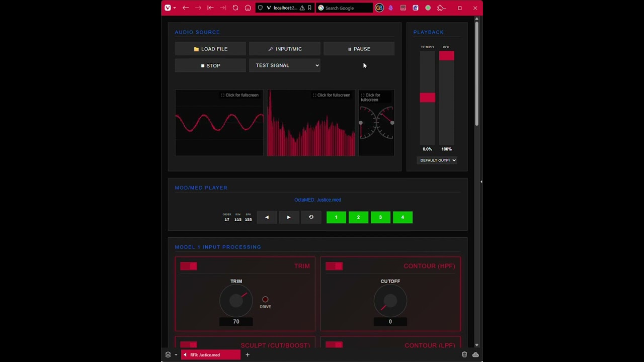The image size is (644, 362).
Task: Click the fullscreen icon on waveform display
Action: 223,95
